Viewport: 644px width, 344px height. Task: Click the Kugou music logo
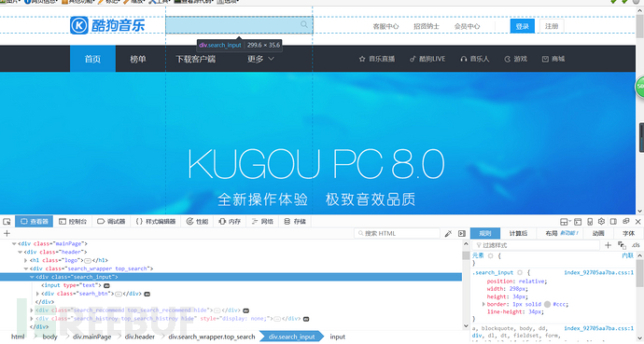107,25
